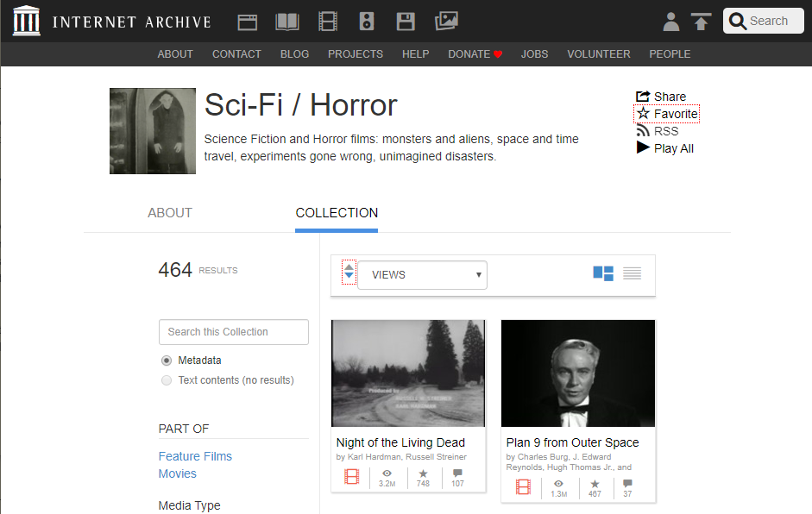Open the Texts book icon

287,22
